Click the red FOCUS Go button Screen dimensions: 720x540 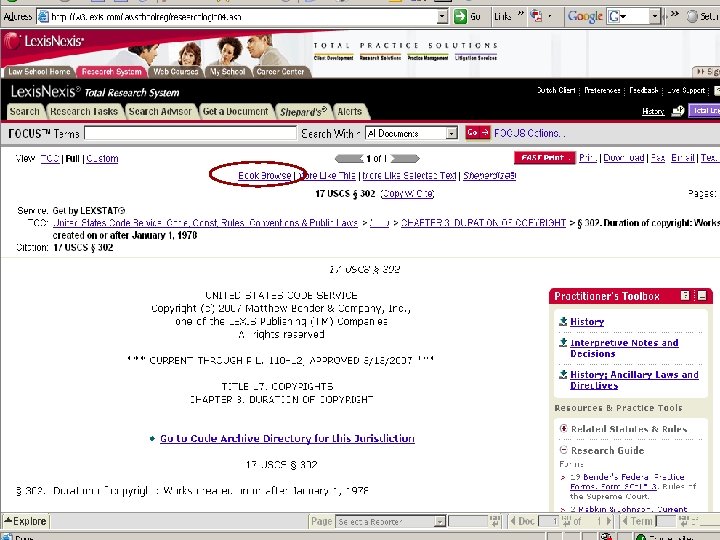[478, 133]
